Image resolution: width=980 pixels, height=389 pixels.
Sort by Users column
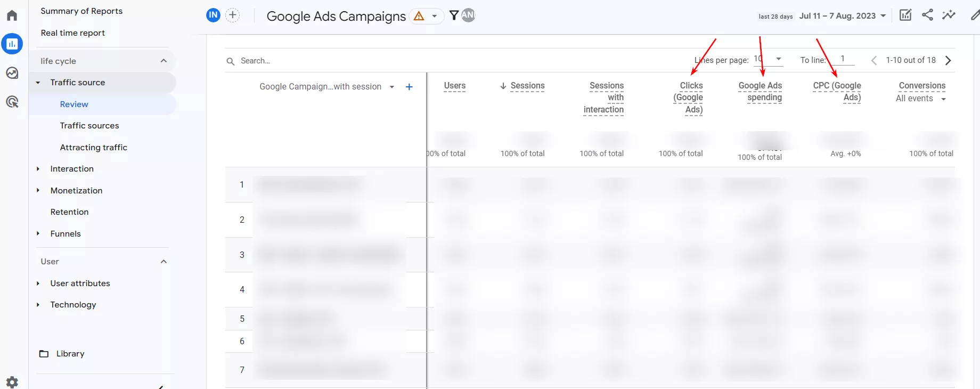tap(454, 86)
